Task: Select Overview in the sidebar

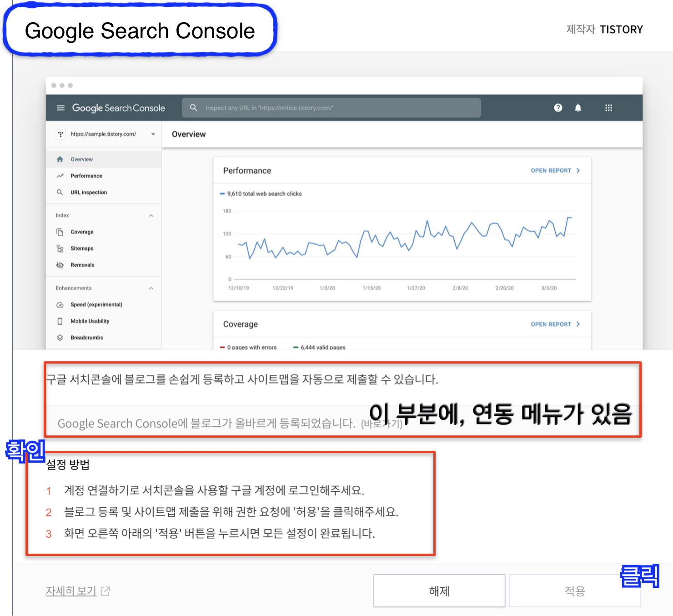Action: tap(104, 159)
